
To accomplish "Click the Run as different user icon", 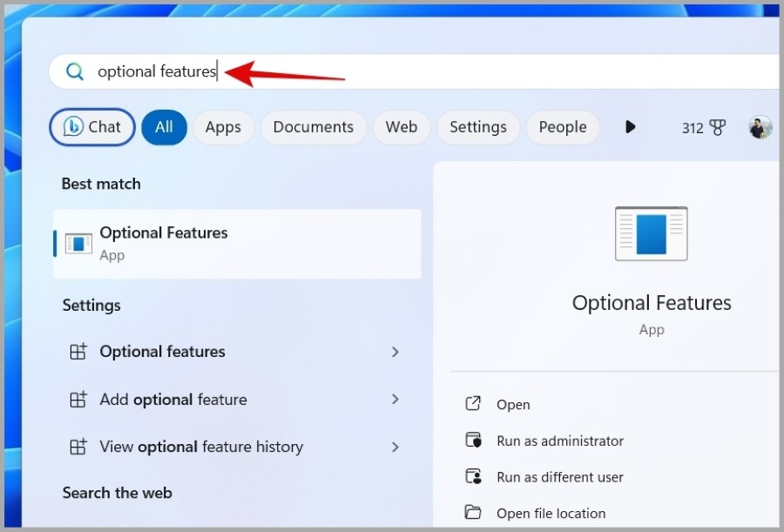I will [x=473, y=476].
